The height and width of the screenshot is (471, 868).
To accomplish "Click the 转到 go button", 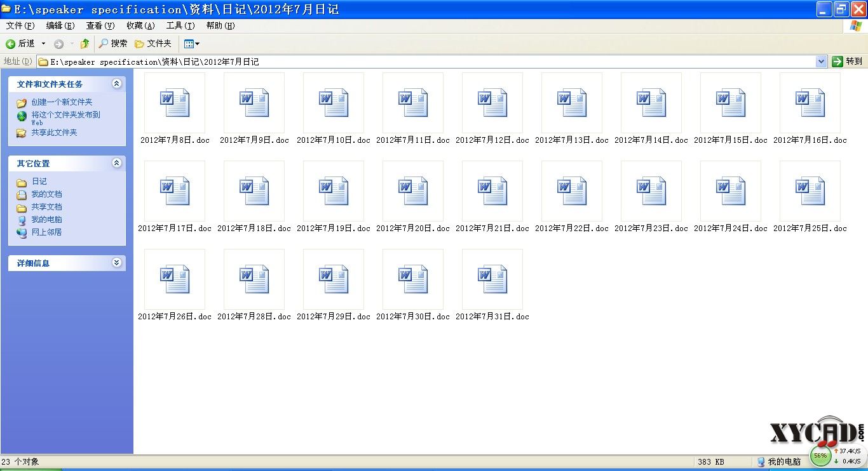I will [x=847, y=62].
